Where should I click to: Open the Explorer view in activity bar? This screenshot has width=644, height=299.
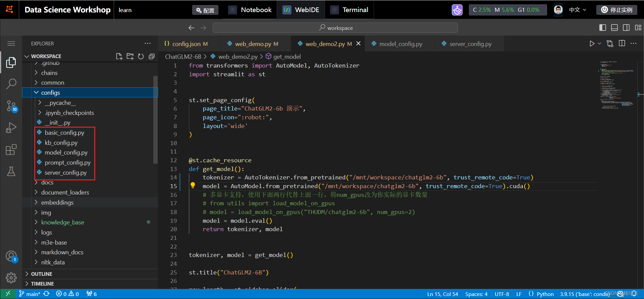click(x=11, y=62)
